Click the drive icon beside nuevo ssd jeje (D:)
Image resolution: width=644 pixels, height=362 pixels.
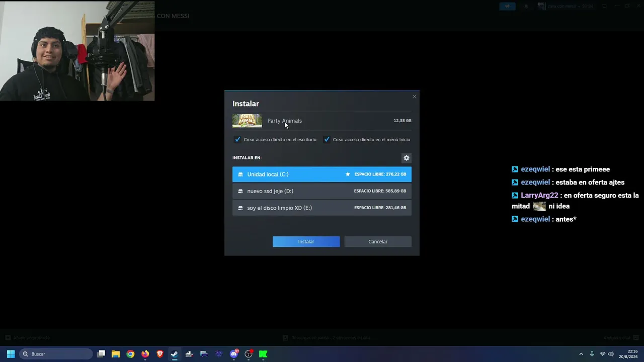point(240,191)
